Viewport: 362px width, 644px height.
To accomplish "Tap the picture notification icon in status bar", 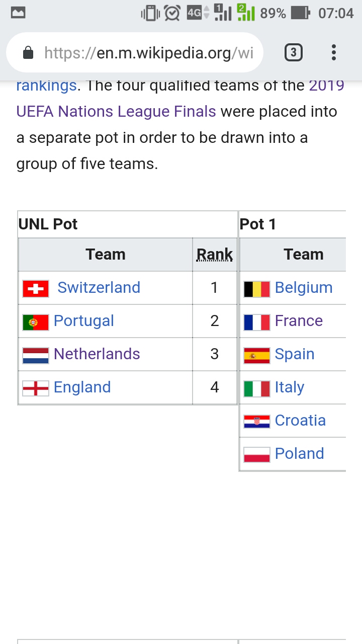I will [18, 13].
